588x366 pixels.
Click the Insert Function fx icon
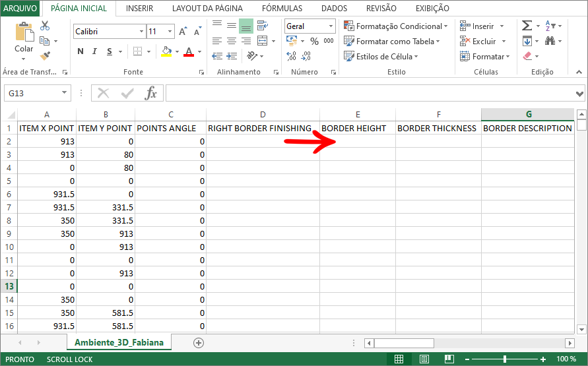(150, 93)
